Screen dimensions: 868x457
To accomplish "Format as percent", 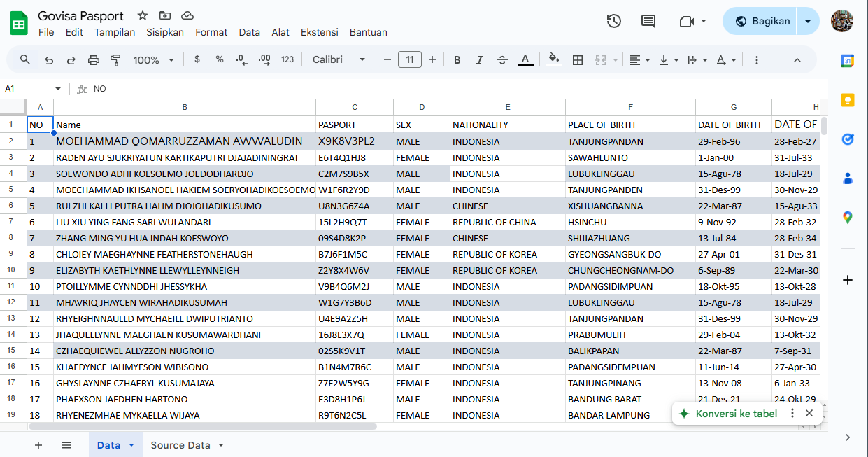I will click(220, 60).
